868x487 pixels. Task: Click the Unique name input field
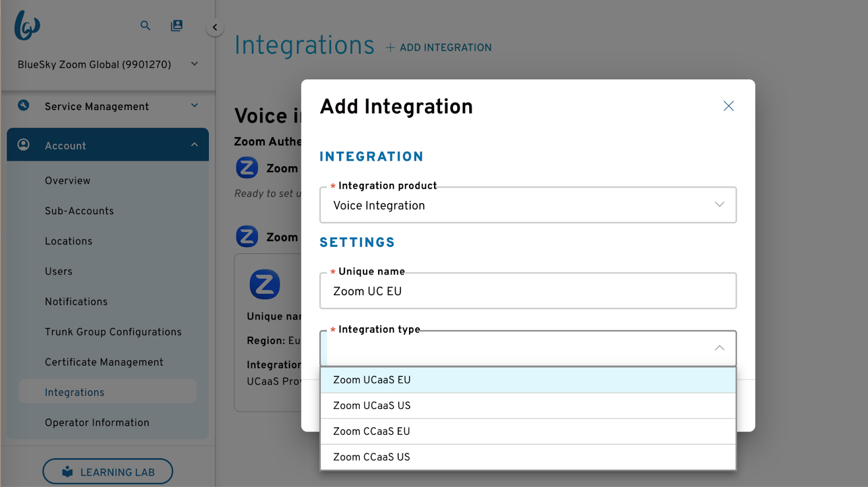tap(528, 291)
